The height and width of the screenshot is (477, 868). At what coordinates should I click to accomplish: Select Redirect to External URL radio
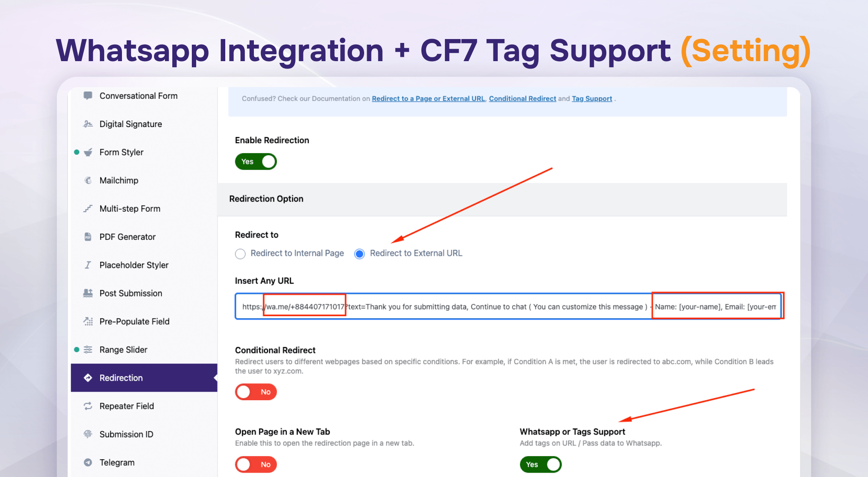tap(359, 254)
